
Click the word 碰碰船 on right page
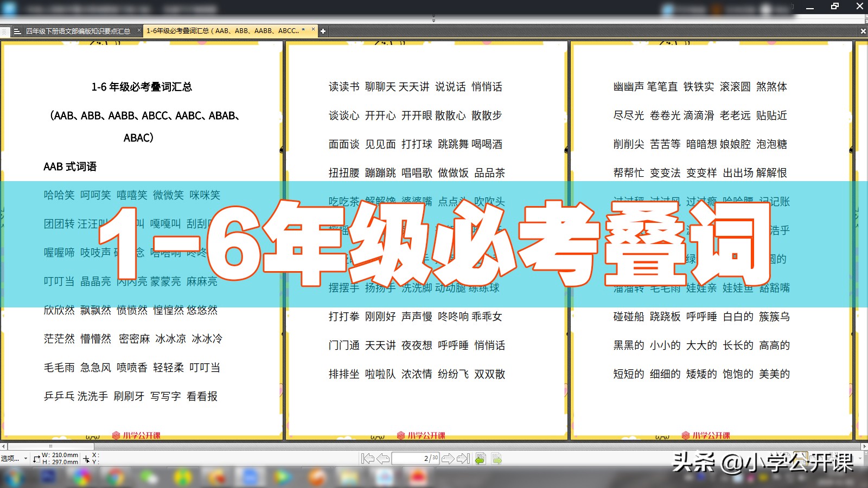point(629,317)
